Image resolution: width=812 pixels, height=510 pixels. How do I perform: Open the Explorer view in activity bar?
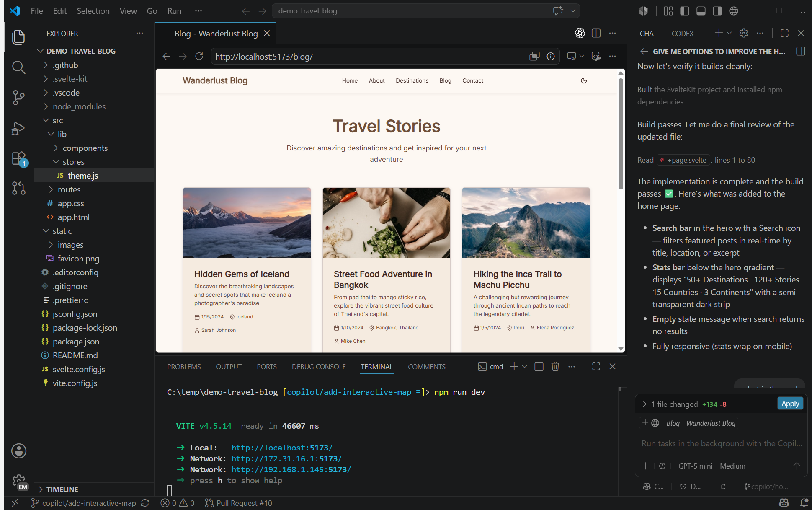(18, 37)
